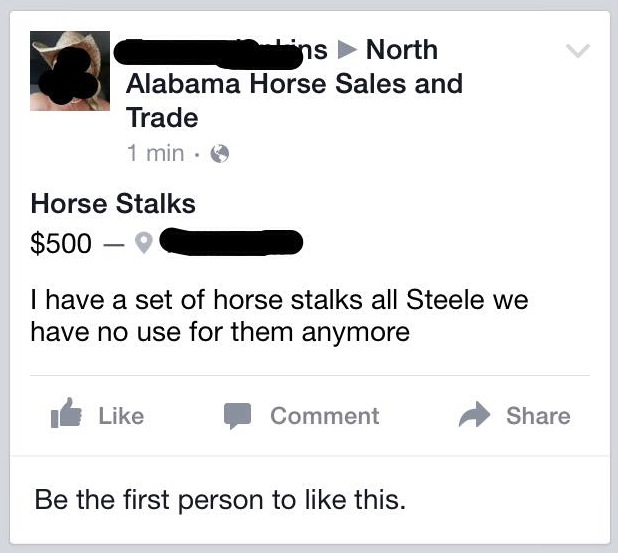Click the location pin icon beside price
618x553 pixels.
pyautogui.click(x=143, y=243)
